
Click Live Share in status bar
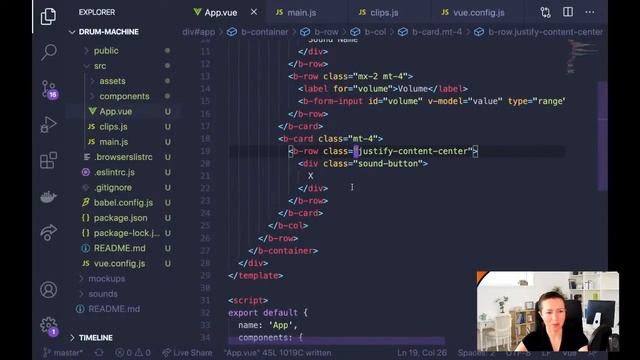coord(187,353)
